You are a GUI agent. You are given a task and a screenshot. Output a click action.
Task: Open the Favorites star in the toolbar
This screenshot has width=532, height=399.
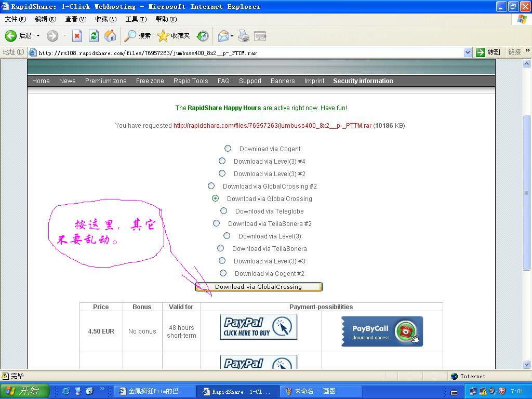[163, 36]
